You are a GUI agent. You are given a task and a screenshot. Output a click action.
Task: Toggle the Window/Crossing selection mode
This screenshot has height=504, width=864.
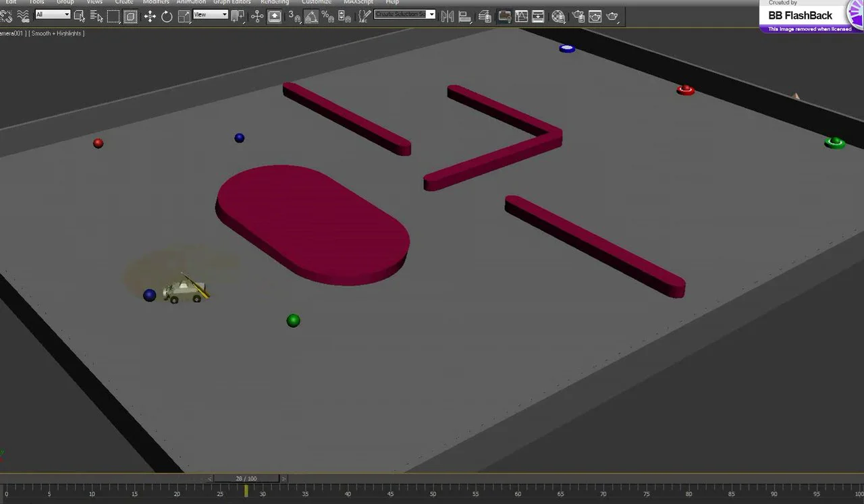pos(131,16)
